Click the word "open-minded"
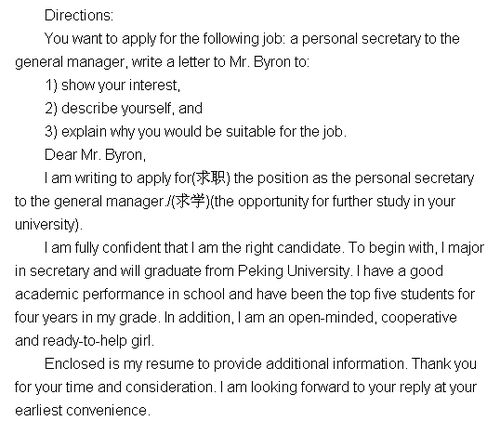This screenshot has height=434, width=500. click(x=331, y=318)
